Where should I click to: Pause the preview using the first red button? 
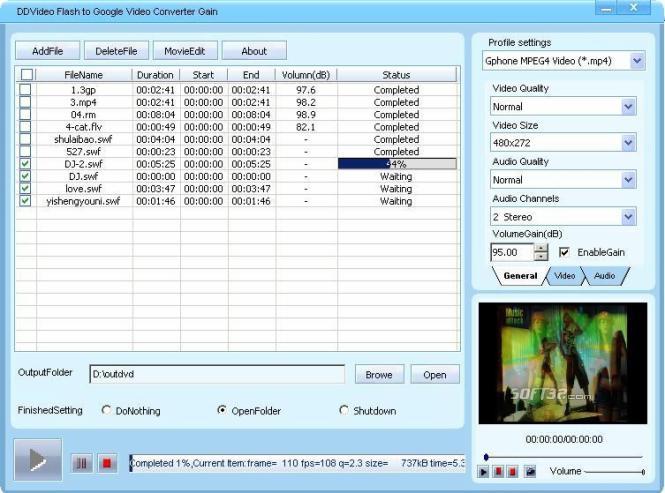499,471
